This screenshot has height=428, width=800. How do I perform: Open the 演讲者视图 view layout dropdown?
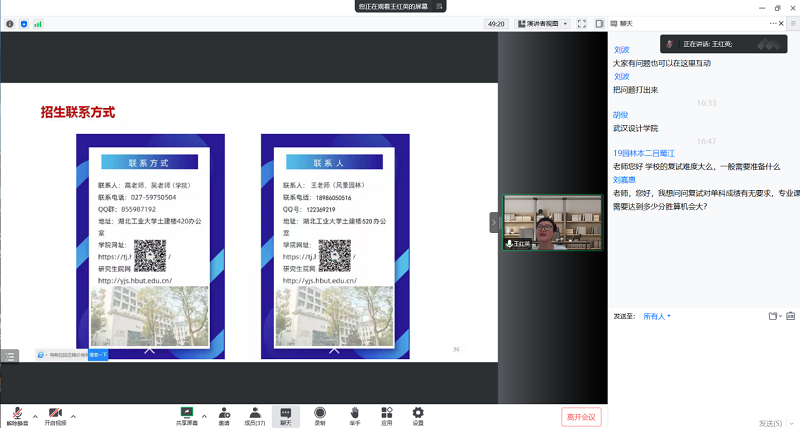[x=542, y=24]
